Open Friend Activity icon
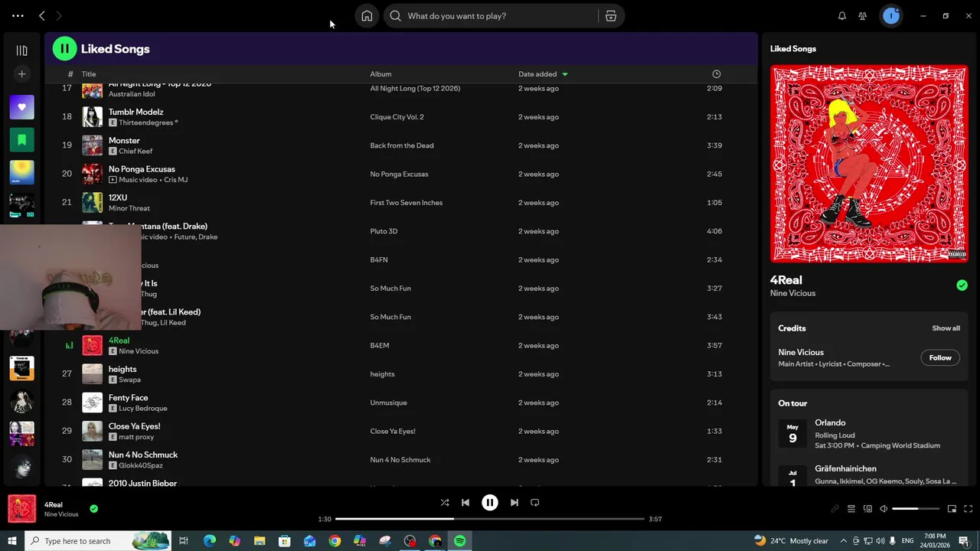Screen dimensions: 980x551 point(863,16)
